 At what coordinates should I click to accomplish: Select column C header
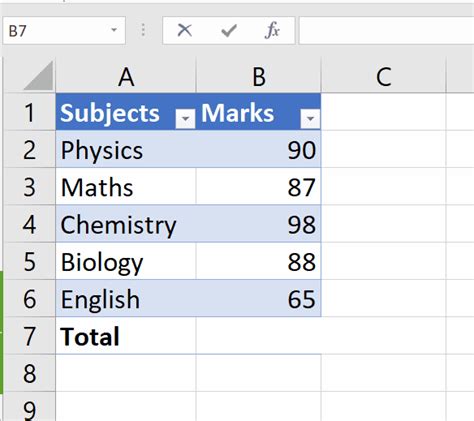(x=383, y=76)
